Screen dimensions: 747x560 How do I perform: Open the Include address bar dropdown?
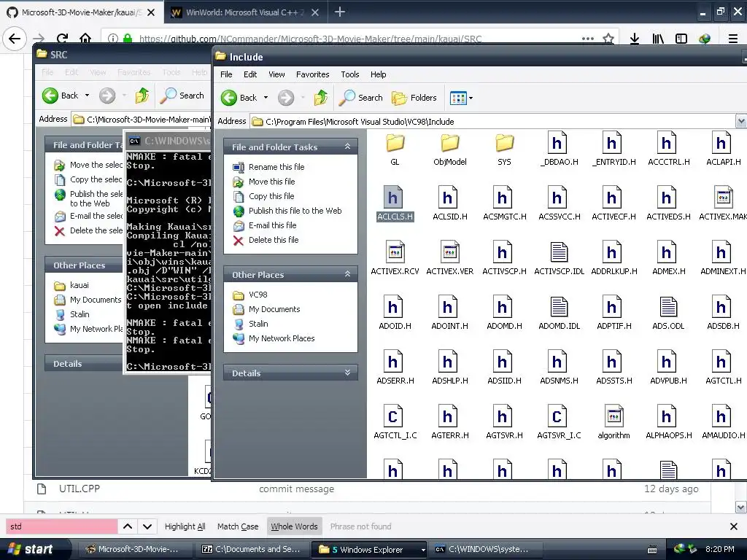[741, 122]
